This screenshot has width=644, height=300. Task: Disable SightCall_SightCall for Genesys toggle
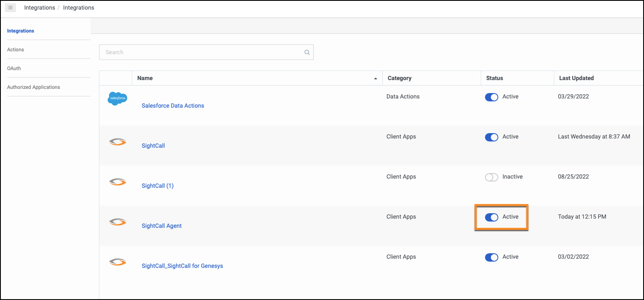[492, 257]
